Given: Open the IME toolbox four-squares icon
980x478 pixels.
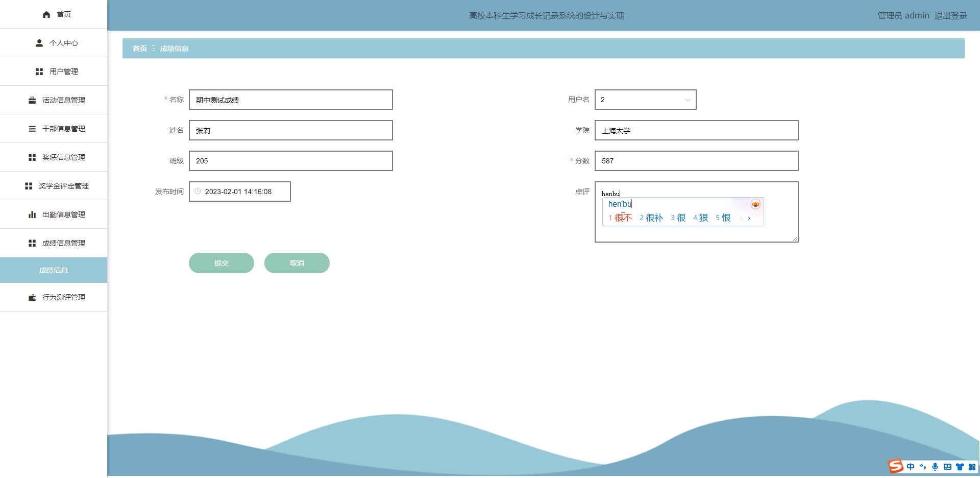Looking at the screenshot, I should coord(972,467).
